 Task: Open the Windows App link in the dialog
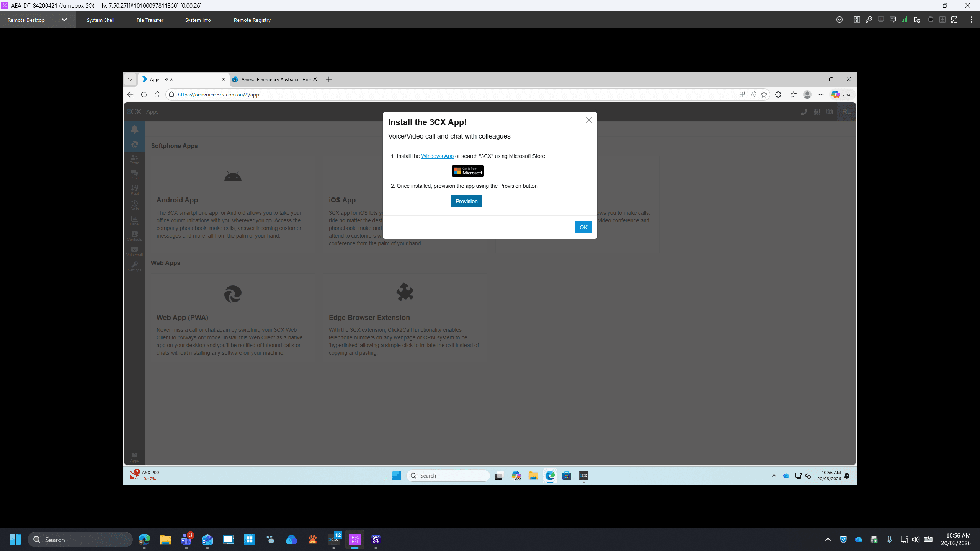coord(437,156)
